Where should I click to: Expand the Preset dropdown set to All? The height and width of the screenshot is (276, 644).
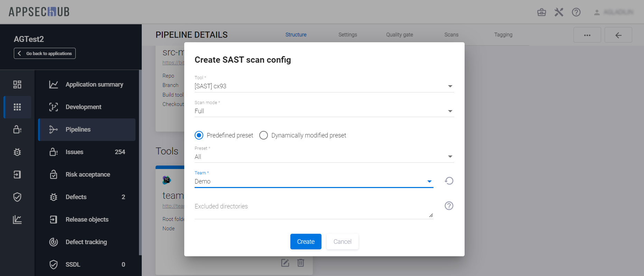pos(324,157)
